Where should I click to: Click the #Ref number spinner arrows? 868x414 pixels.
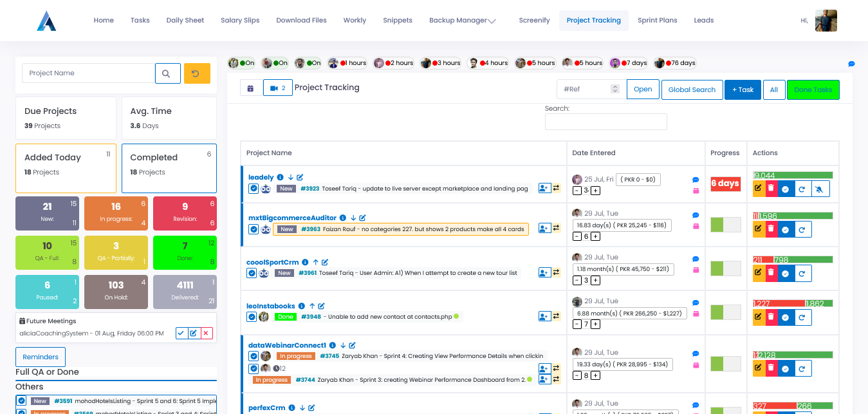pyautogui.click(x=615, y=89)
